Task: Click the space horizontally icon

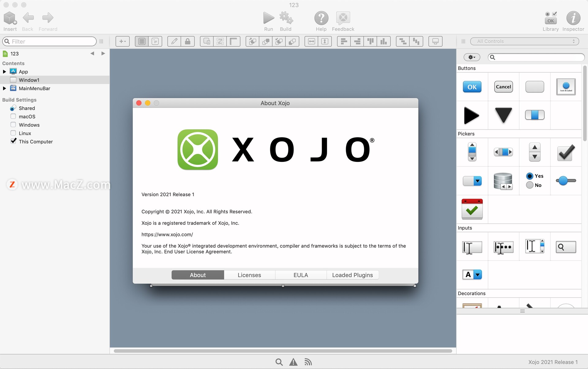Action: pos(403,41)
